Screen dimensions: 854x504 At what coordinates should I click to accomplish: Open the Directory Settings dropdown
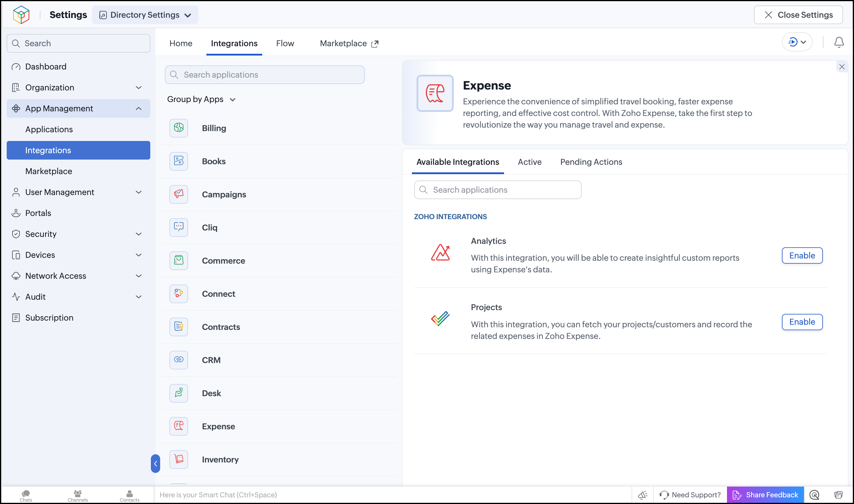pyautogui.click(x=145, y=15)
